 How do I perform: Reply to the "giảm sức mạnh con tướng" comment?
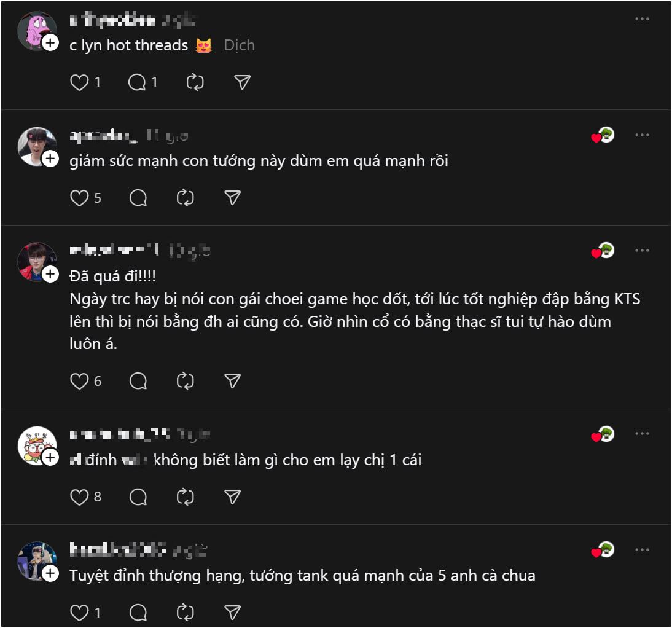point(138,198)
